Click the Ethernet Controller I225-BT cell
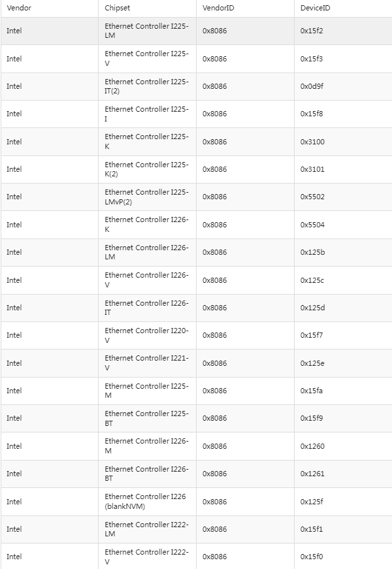 point(146,418)
